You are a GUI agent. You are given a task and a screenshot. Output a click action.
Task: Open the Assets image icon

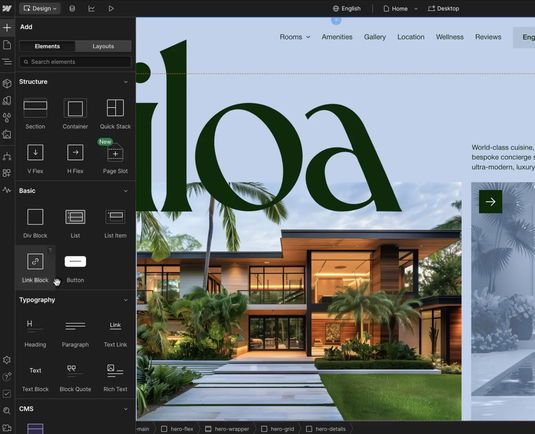coord(7,134)
